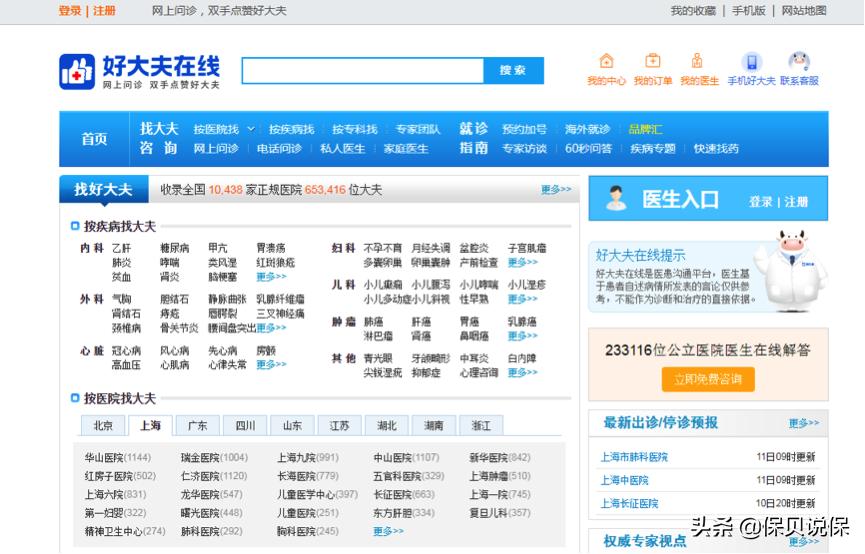This screenshot has height=554, width=865.
Task: Click the 好大夫在线 logo icon
Action: pos(77,72)
